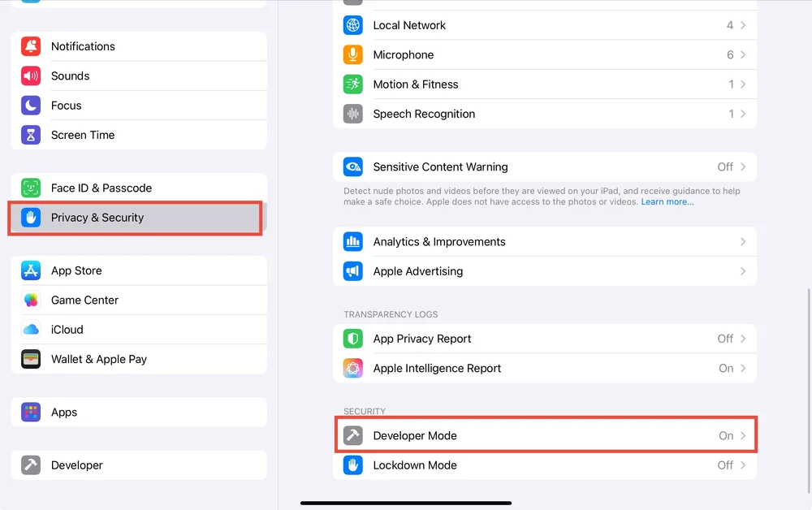The image size is (812, 510).
Task: Tap the Sensitive Content Warning eye icon
Action: [353, 166]
